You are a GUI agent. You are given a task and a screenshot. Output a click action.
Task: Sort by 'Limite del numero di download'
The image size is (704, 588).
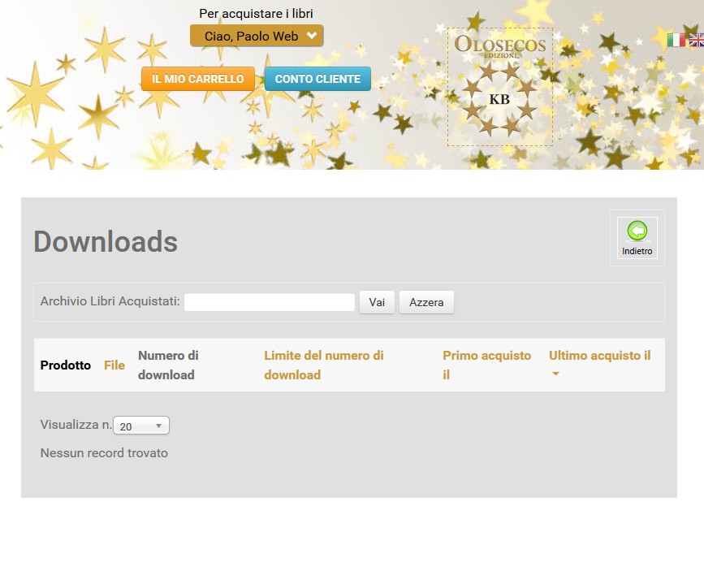324,365
